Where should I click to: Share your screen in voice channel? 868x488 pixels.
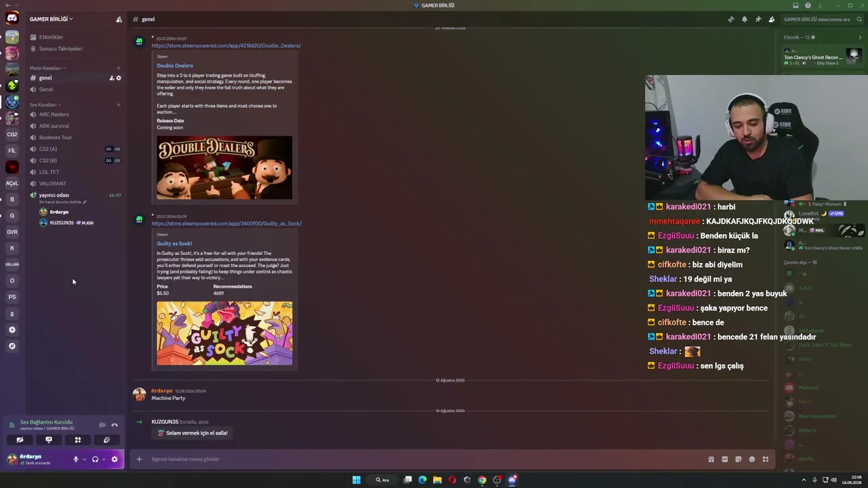point(49,440)
